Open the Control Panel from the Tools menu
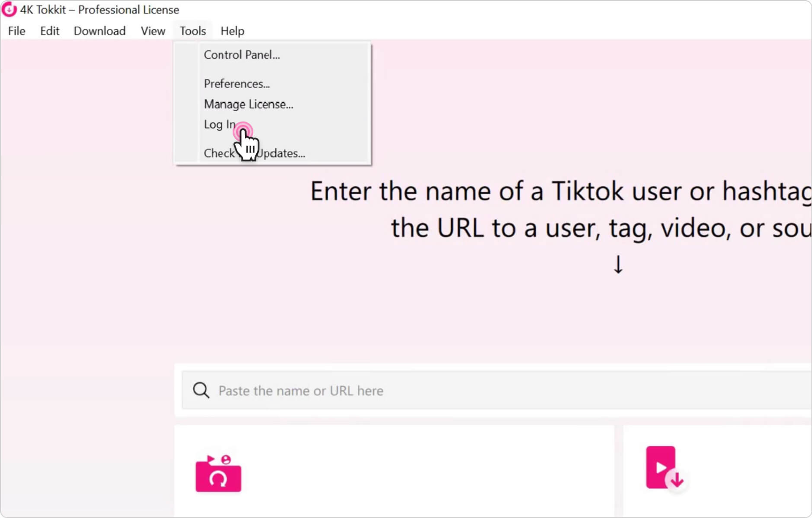 pos(242,55)
